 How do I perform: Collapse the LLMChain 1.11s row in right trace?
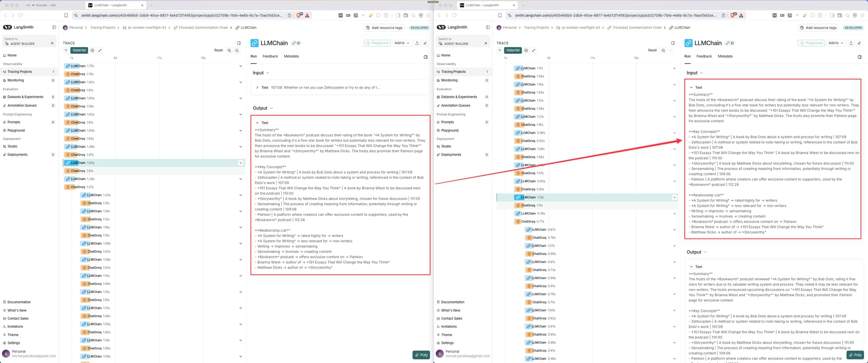click(x=675, y=68)
